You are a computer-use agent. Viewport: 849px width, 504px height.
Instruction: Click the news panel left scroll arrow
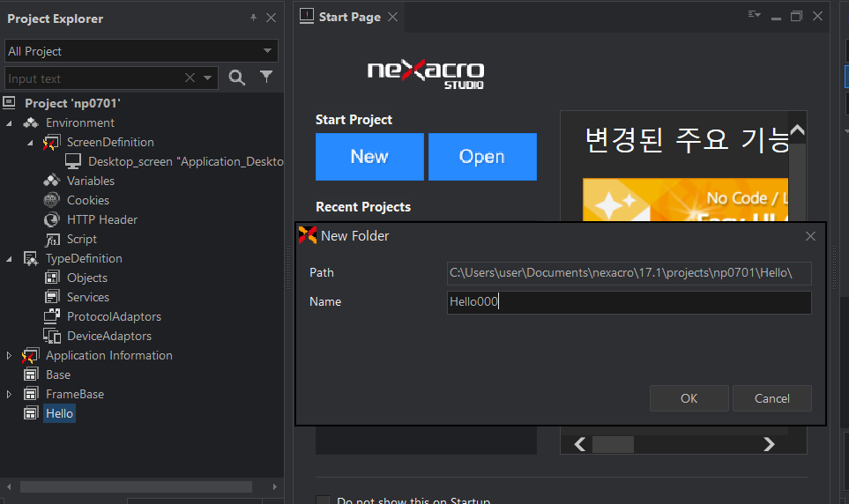click(x=580, y=444)
